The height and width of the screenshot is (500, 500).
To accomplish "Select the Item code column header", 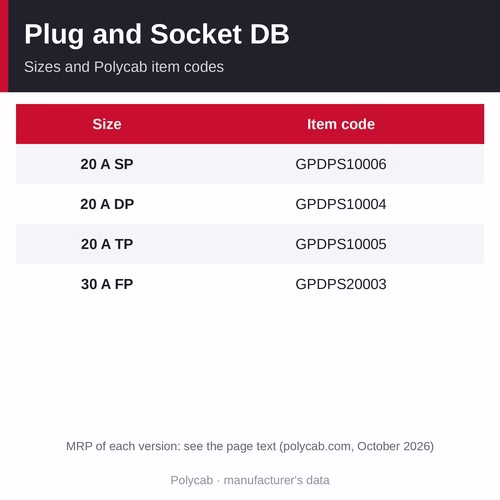I will tap(341, 124).
